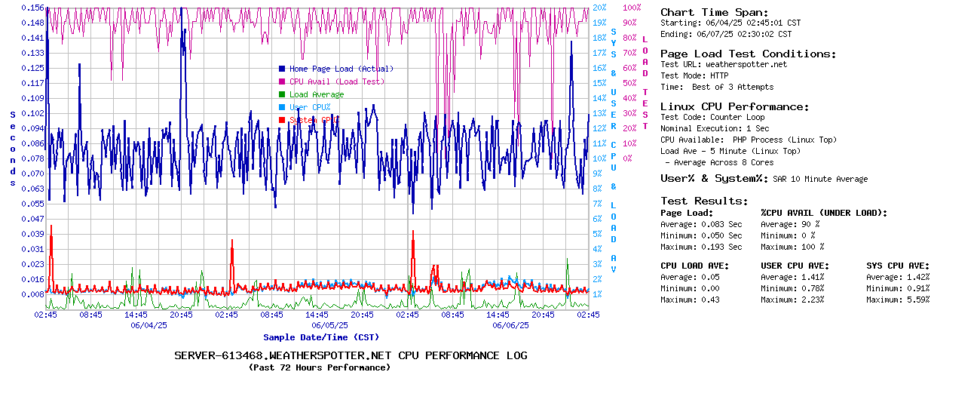Click the SYS CPU AVE column header

pos(898,266)
